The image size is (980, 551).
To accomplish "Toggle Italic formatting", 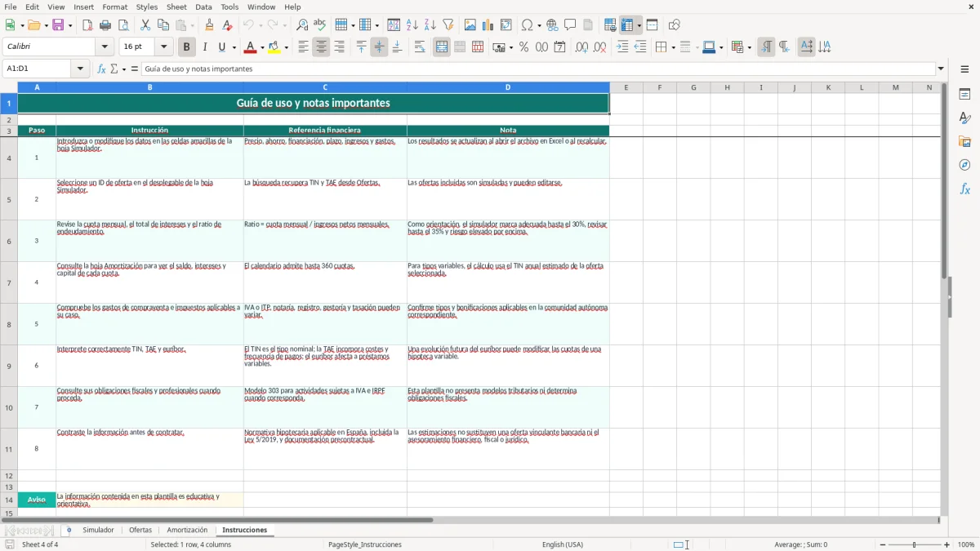I will coord(204,47).
